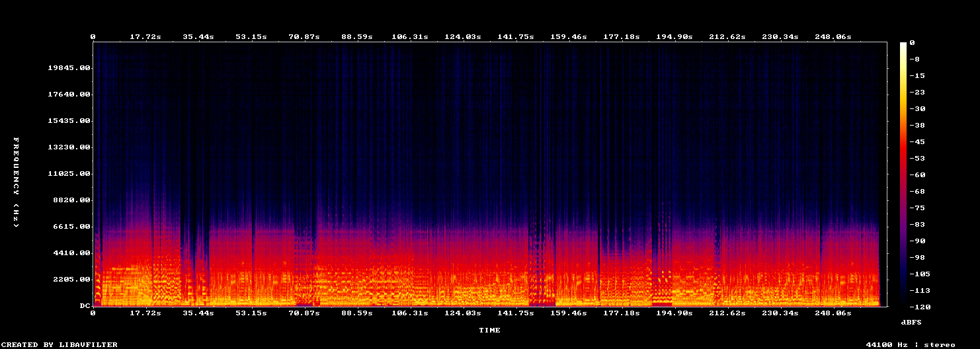980x349 pixels.
Task: Select the 6615.00 frequency label
Action: [71, 227]
